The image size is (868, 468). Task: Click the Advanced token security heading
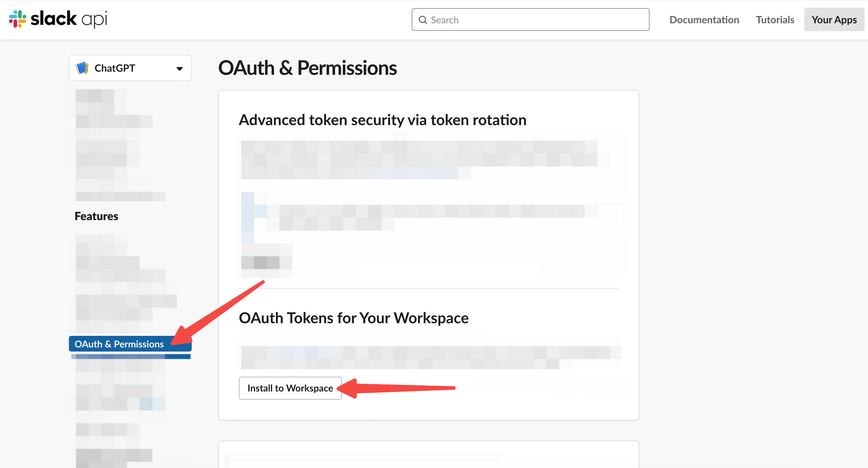[383, 120]
